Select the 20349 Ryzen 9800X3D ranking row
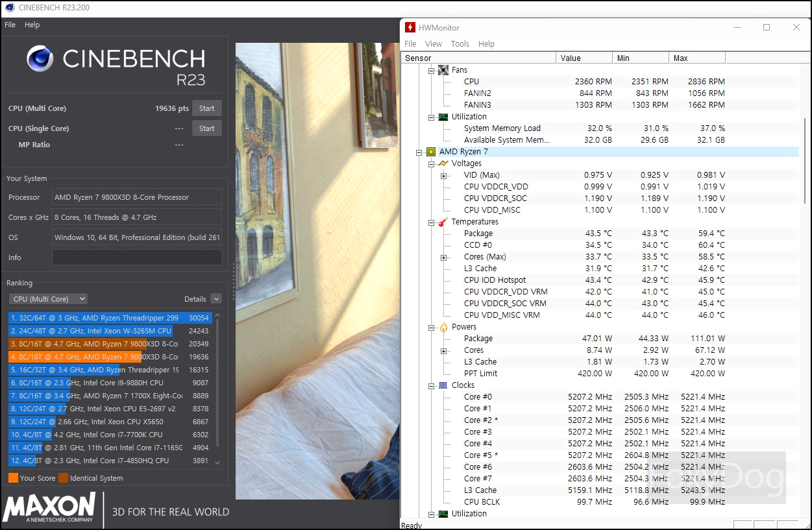 point(110,344)
